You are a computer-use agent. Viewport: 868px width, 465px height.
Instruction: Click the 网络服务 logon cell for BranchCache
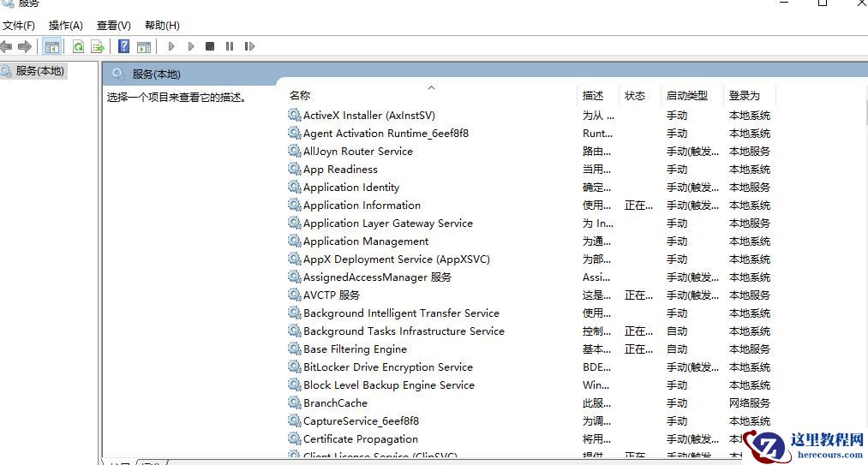coord(750,403)
